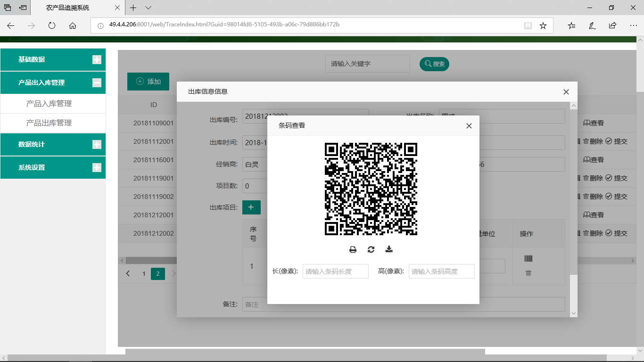This screenshot has height=362, width=644.
Task: Select table cell 20181116001
Action: [x=154, y=160]
